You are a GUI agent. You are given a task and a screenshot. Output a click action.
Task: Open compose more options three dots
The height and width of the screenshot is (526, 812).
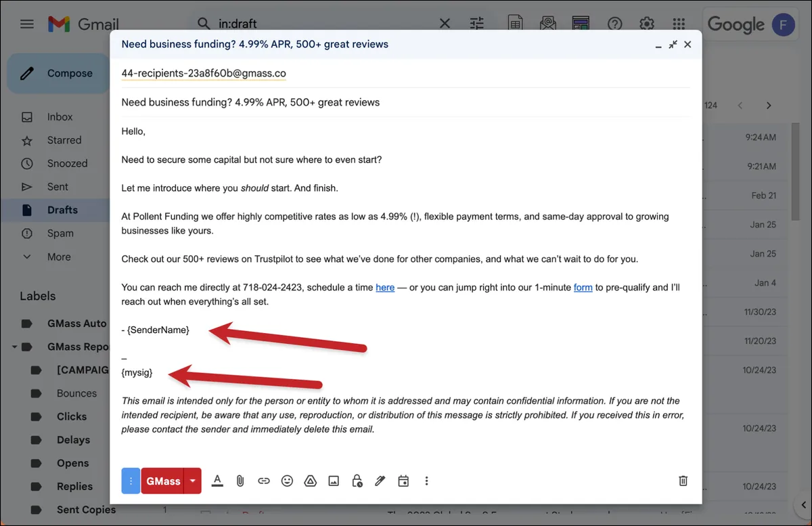tap(426, 481)
